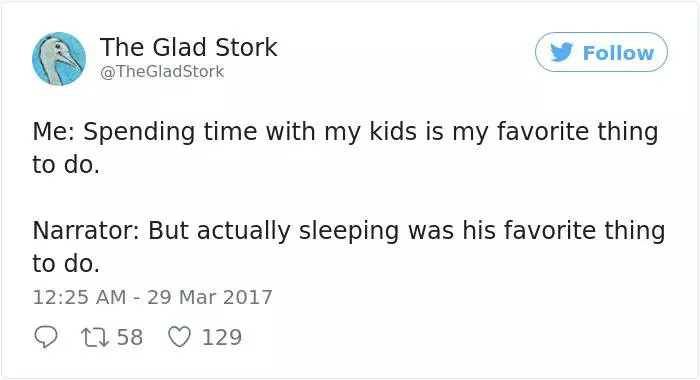Image resolution: width=700 pixels, height=380 pixels.
Task: Follow The Glad Stork account
Action: pyautogui.click(x=601, y=52)
